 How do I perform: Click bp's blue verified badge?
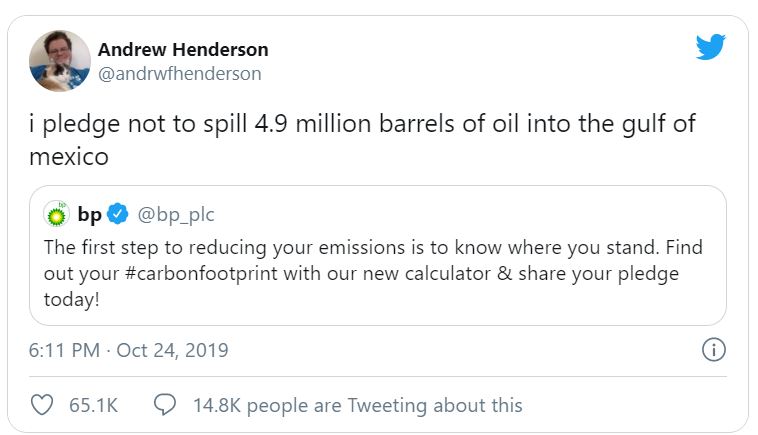[118, 214]
